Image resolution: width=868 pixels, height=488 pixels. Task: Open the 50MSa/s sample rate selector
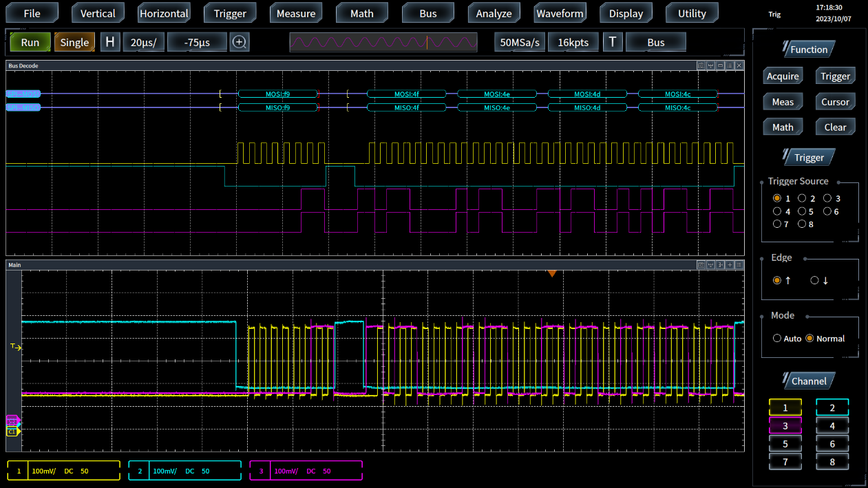tap(520, 42)
